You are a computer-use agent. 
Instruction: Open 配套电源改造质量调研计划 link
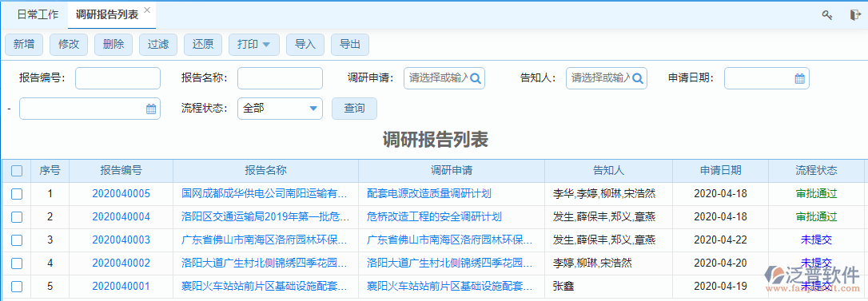tap(429, 194)
